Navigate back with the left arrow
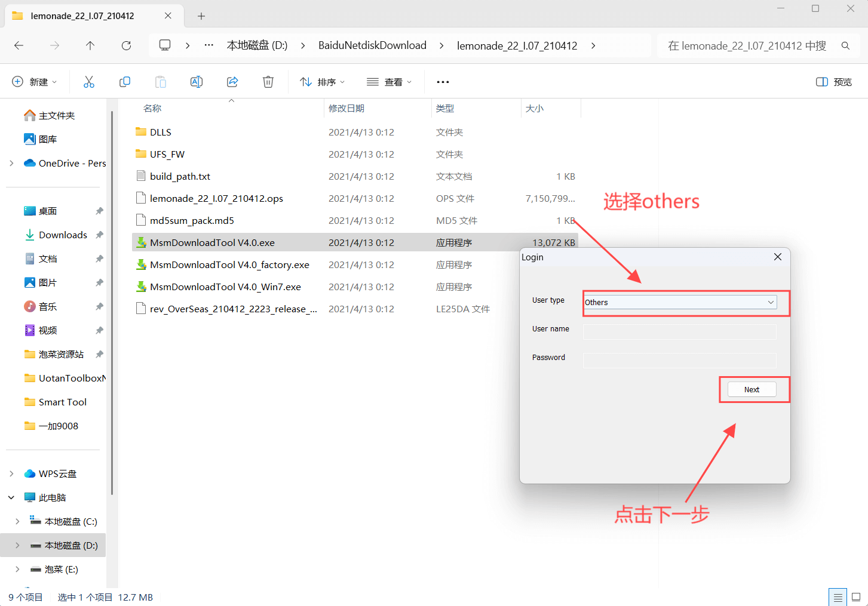The height and width of the screenshot is (606, 868). click(19, 45)
